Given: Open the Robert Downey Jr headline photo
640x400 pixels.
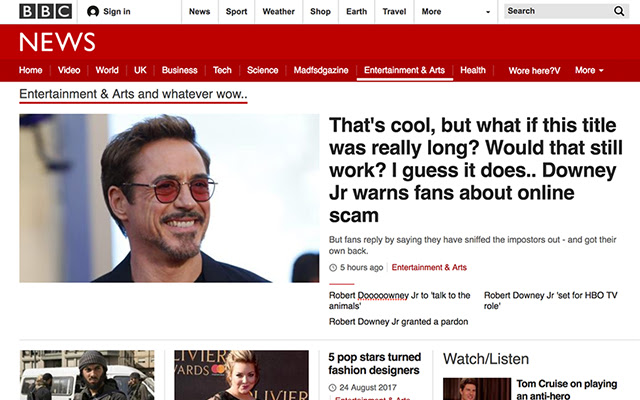Looking at the screenshot, I should (x=169, y=198).
